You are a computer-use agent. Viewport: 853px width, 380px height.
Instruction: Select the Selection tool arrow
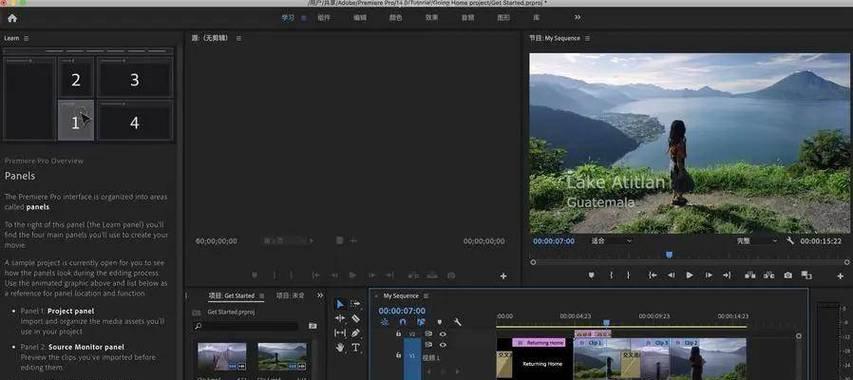(340, 304)
